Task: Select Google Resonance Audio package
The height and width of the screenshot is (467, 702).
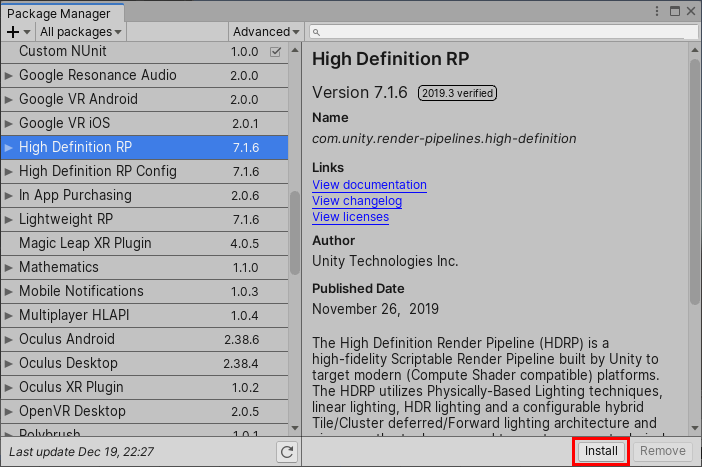Action: click(145, 76)
